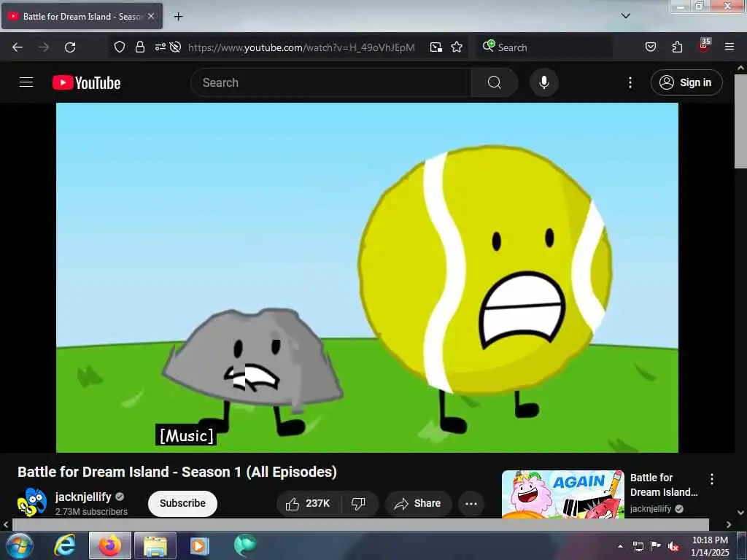This screenshot has height=560, width=747.
Task: Open YouTube settings three-dot menu
Action: point(630,82)
